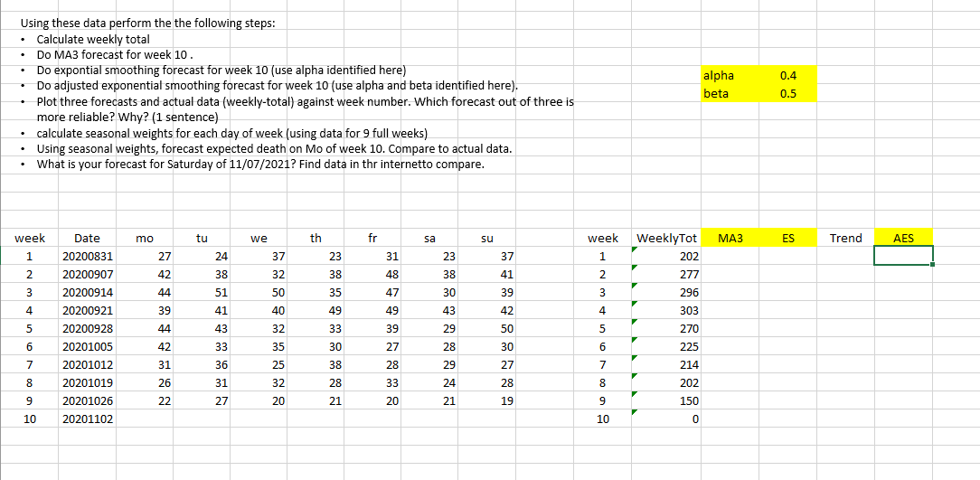Click the Date column header cell
The image size is (980, 480).
pos(88,238)
